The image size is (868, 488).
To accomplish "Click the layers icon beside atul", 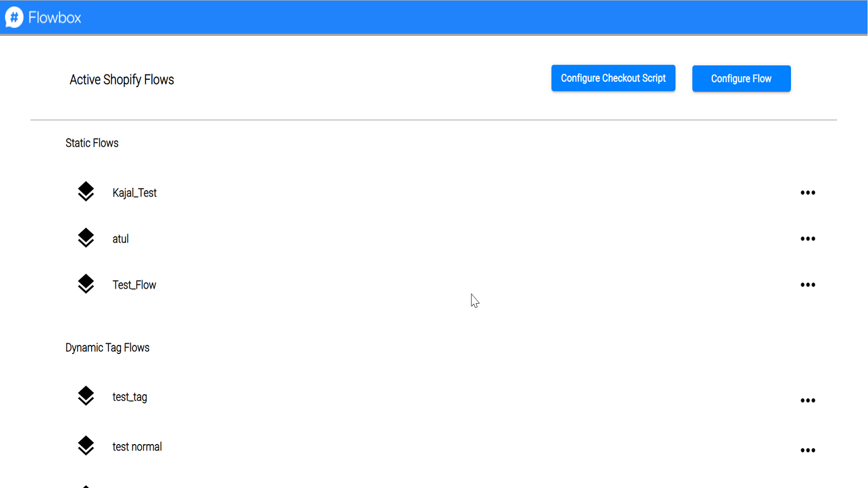I will tap(86, 237).
